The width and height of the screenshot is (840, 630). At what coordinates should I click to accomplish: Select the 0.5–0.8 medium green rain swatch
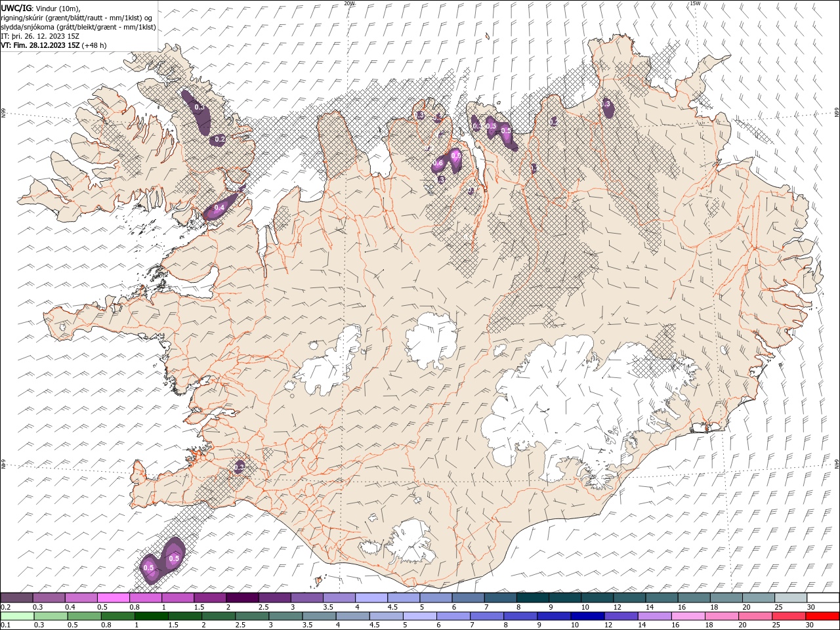coord(84,616)
